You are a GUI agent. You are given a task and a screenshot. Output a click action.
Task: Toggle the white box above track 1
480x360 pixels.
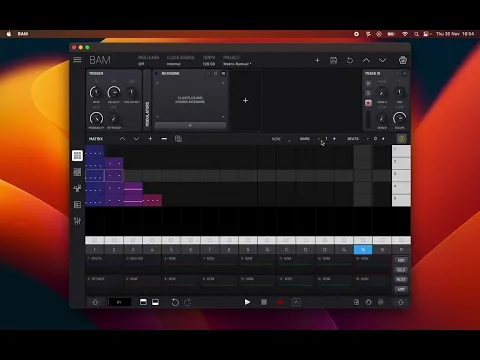pyautogui.click(x=95, y=240)
